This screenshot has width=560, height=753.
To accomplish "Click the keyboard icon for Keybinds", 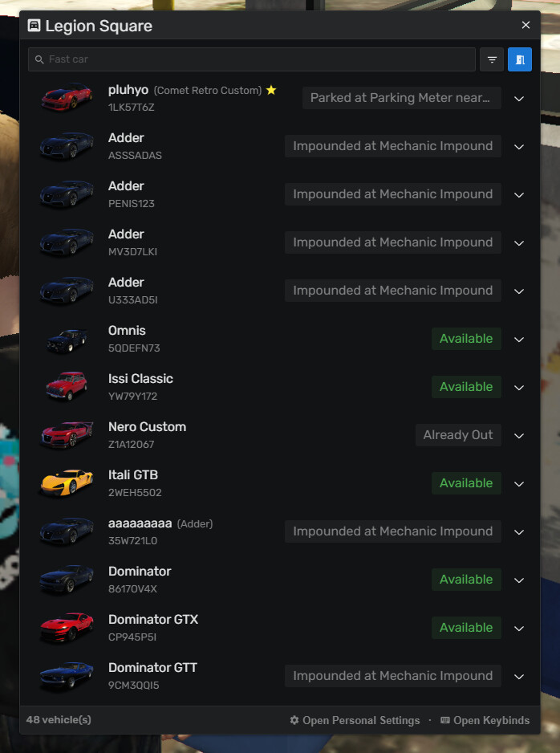I will 445,720.
